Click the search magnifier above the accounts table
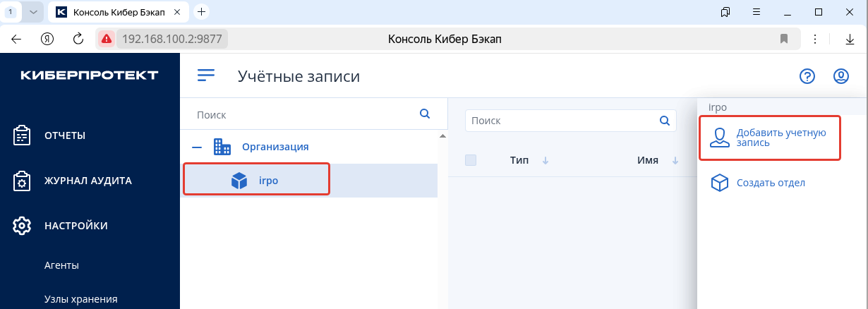Screen dimensions: 868x309 [663, 121]
